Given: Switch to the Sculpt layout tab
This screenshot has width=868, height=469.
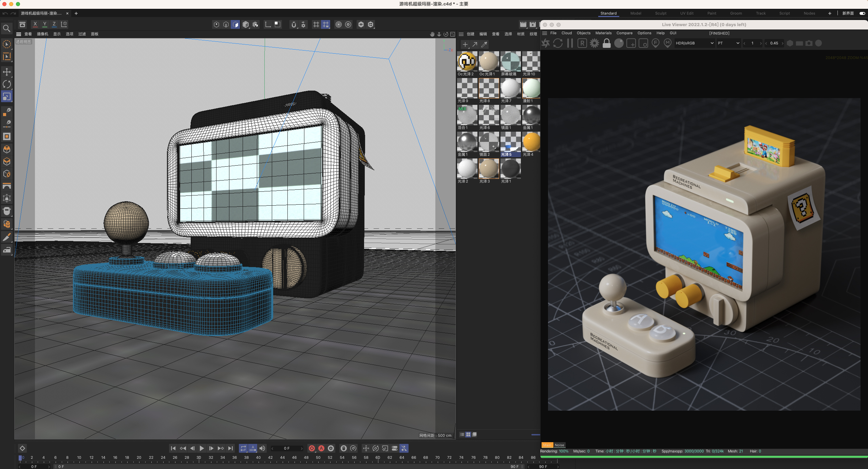Looking at the screenshot, I should [x=660, y=13].
